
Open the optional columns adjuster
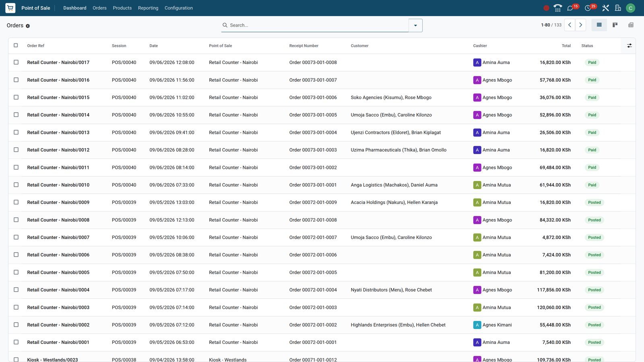[629, 46]
